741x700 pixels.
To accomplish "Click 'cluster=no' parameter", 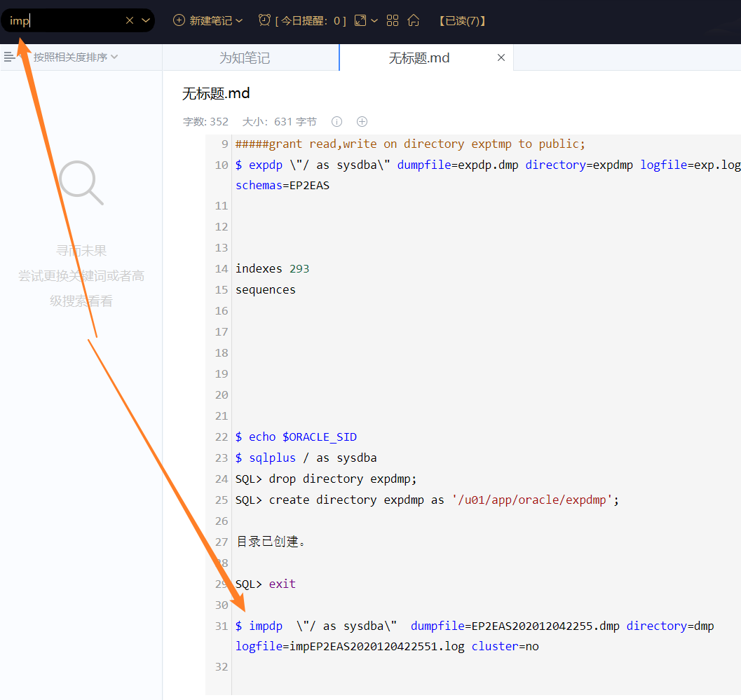I will (505, 646).
